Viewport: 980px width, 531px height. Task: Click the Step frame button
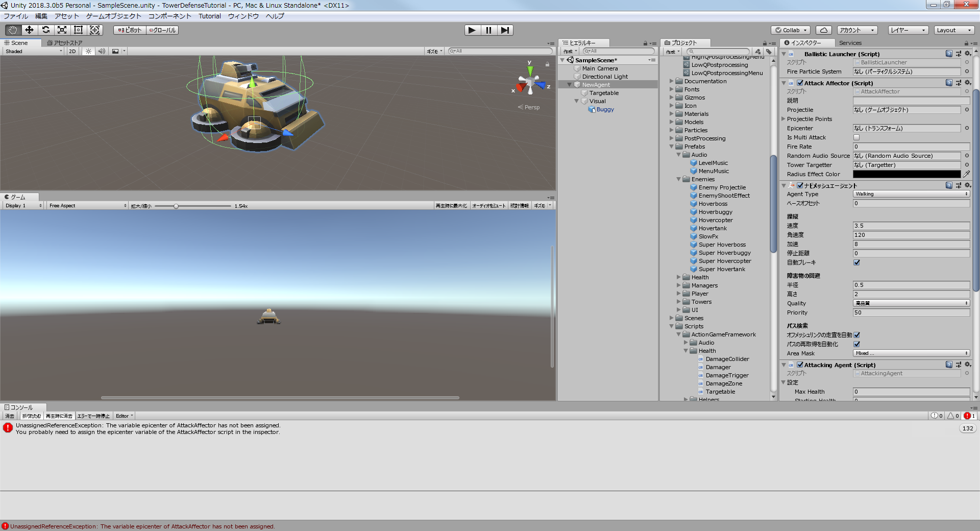[x=505, y=30]
